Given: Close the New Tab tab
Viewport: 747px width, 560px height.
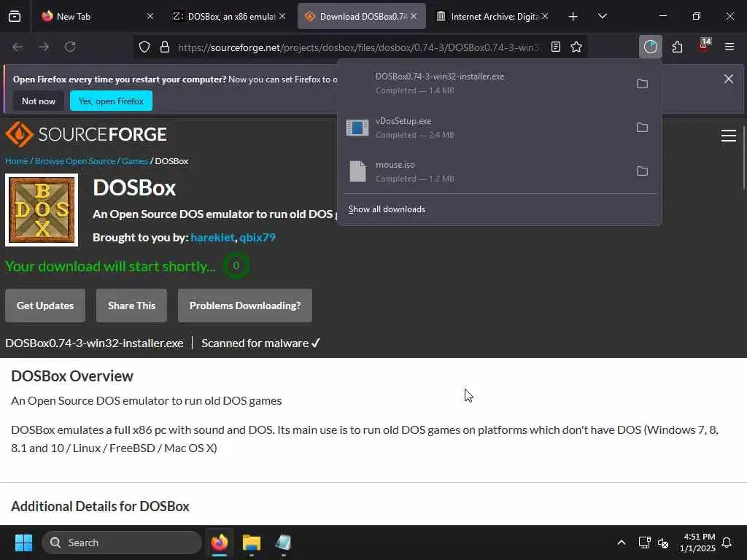Looking at the screenshot, I should pos(150,16).
